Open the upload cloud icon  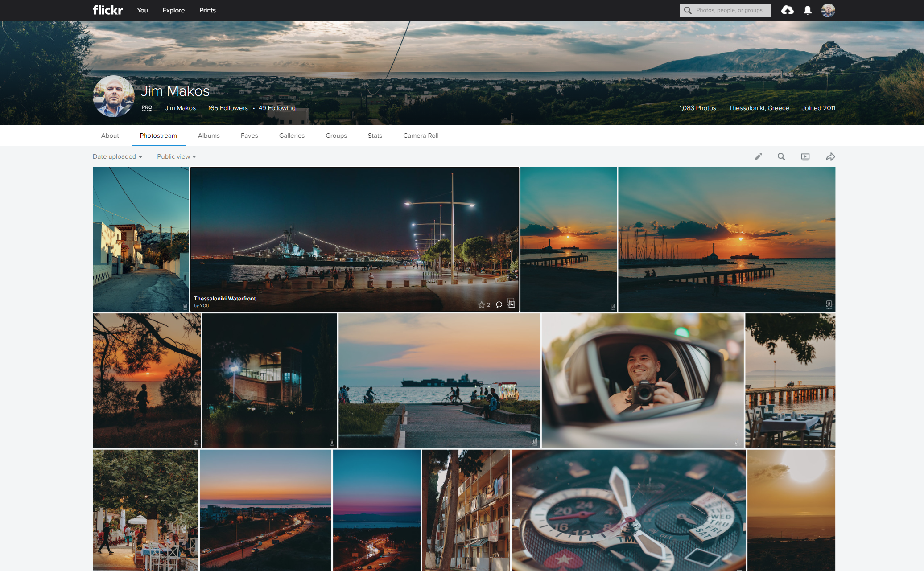point(787,10)
